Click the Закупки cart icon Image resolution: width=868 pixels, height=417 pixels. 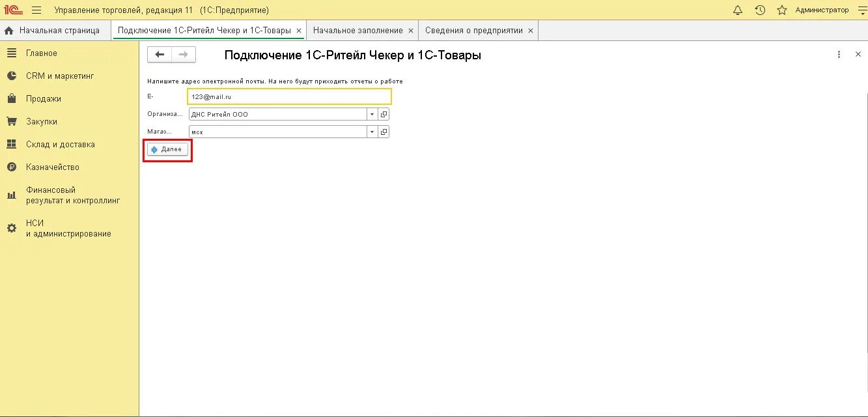(x=11, y=121)
